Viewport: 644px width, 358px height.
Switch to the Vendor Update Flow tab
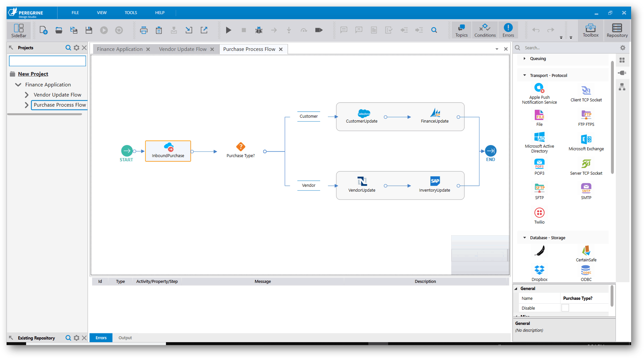point(183,49)
